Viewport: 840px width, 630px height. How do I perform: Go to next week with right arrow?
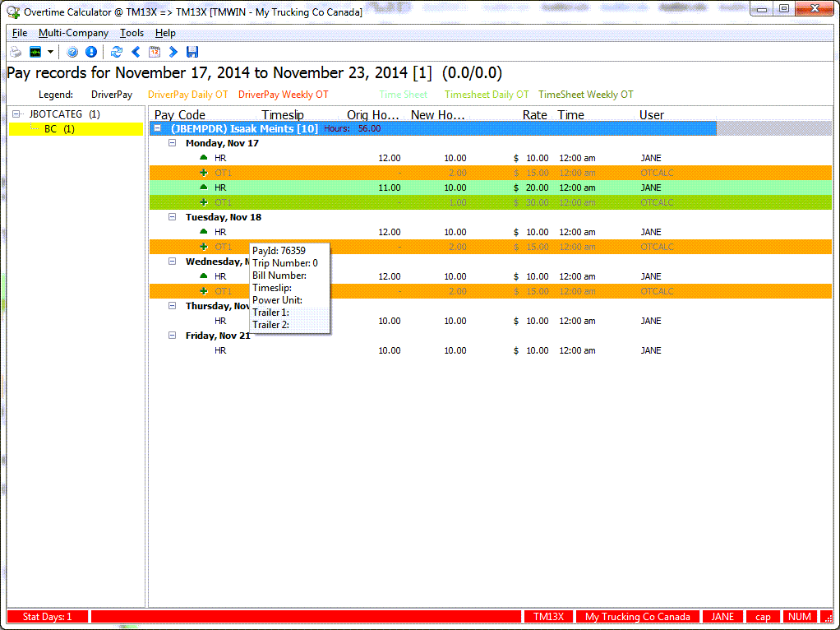[x=173, y=52]
